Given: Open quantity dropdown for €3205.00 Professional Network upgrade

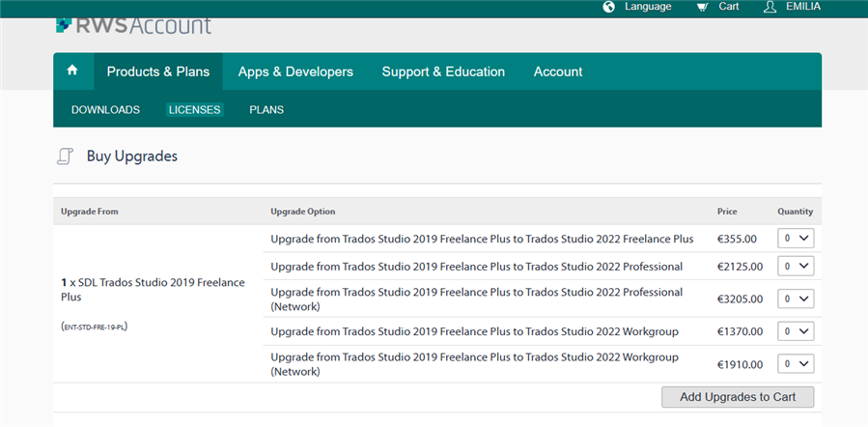Looking at the screenshot, I should pyautogui.click(x=796, y=299).
